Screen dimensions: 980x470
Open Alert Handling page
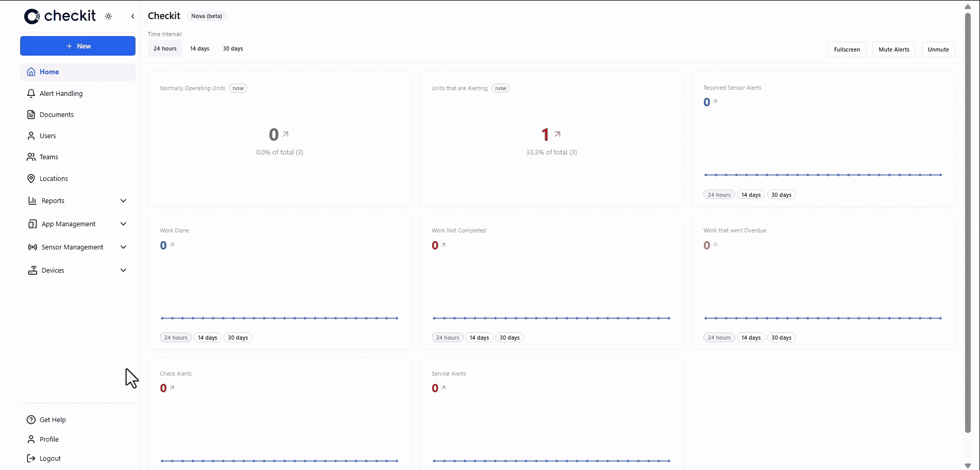[x=78, y=93]
